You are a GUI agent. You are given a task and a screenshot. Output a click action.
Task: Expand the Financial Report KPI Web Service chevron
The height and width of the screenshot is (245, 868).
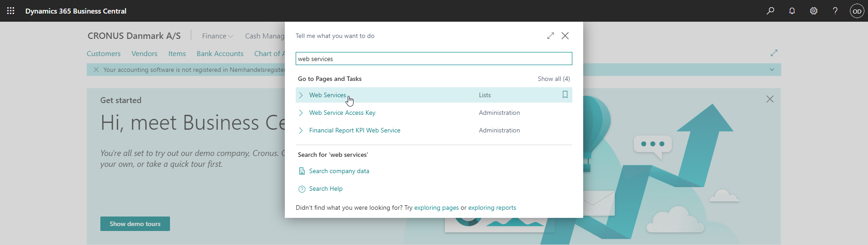(x=301, y=130)
